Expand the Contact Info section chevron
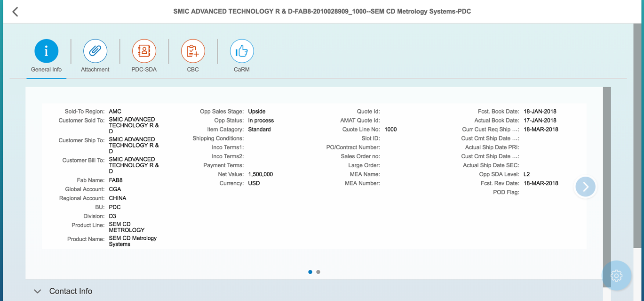The width and height of the screenshot is (644, 301). pyautogui.click(x=38, y=292)
